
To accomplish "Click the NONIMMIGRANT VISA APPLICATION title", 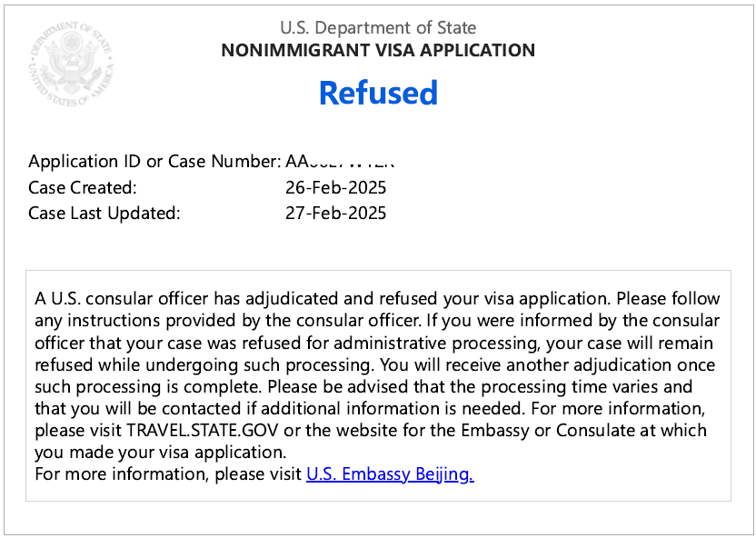I will (x=378, y=50).
